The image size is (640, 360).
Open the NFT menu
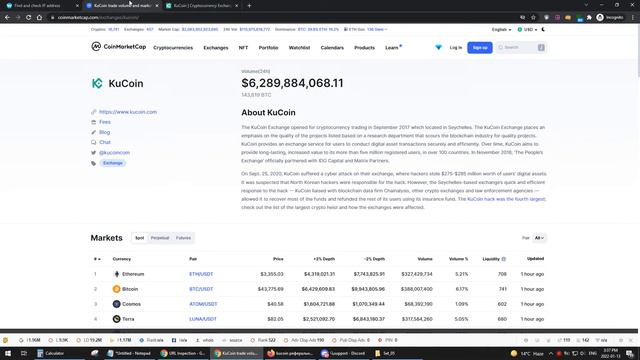(243, 48)
